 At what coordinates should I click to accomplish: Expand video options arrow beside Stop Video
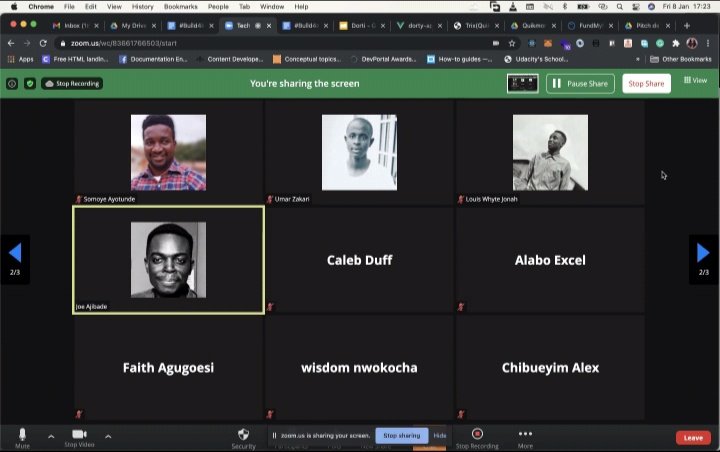(108, 436)
